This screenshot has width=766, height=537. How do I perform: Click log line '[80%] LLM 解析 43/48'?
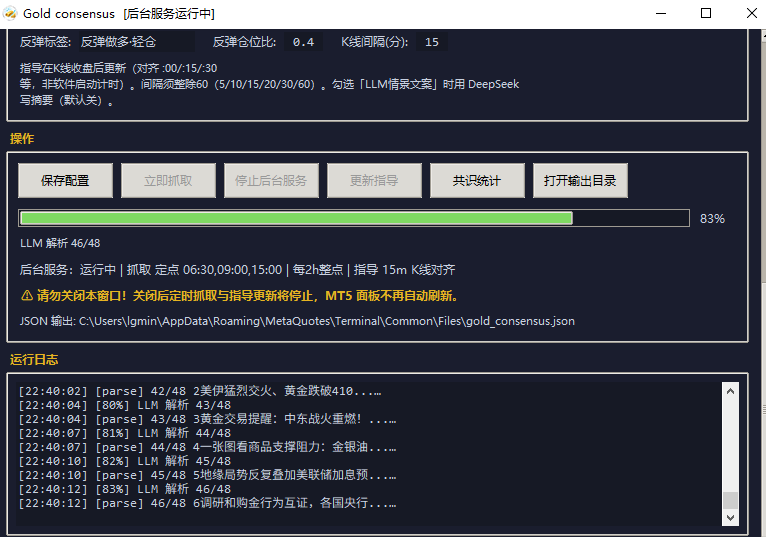[x=125, y=405]
